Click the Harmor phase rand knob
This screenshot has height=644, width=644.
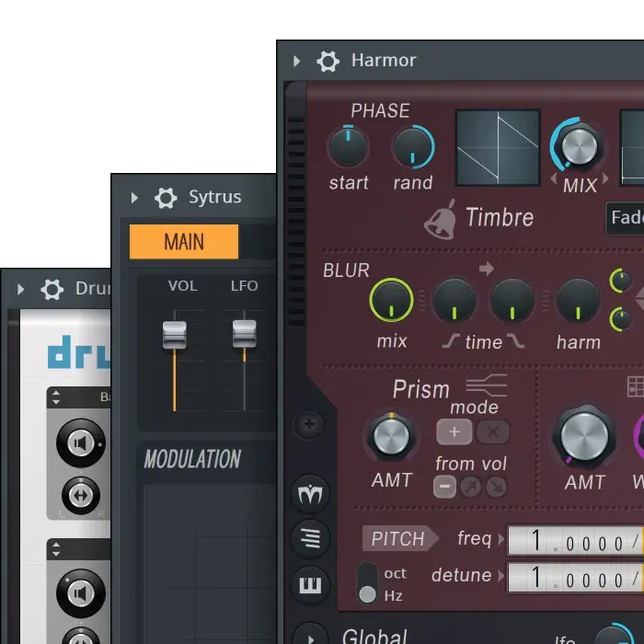point(413,146)
